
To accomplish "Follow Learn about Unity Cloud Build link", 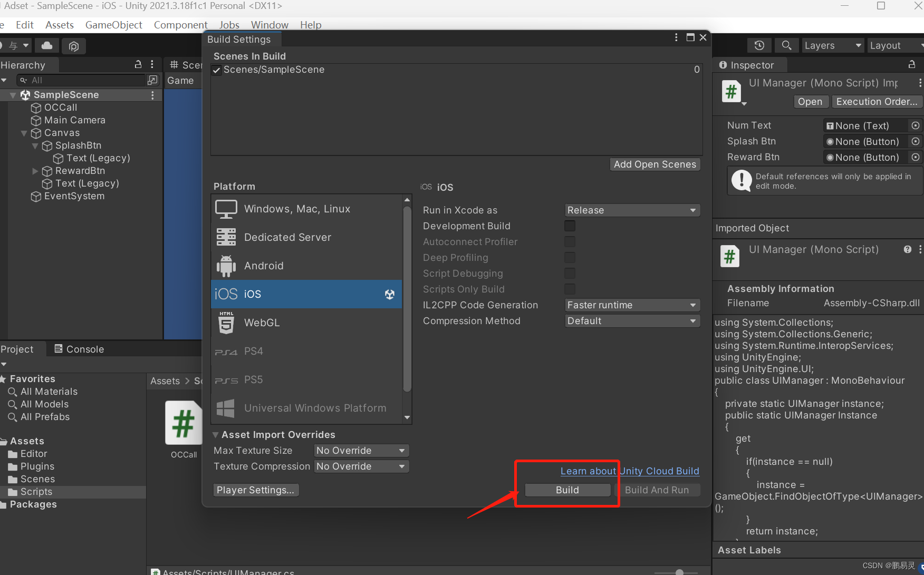I will click(x=630, y=471).
